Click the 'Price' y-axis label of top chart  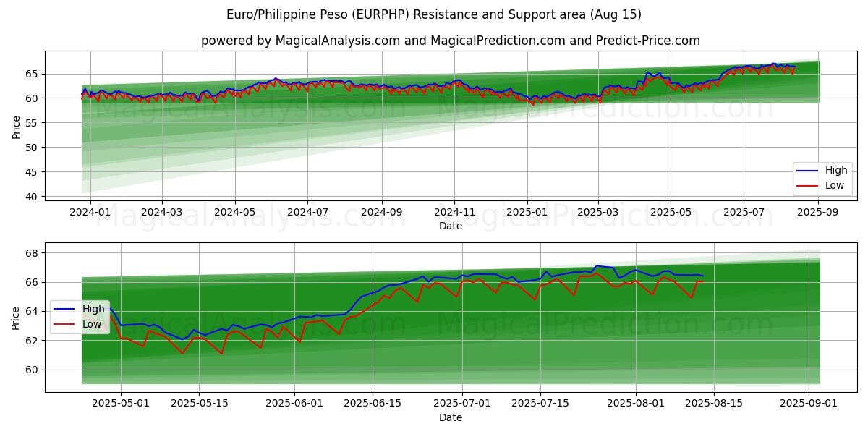coord(16,127)
